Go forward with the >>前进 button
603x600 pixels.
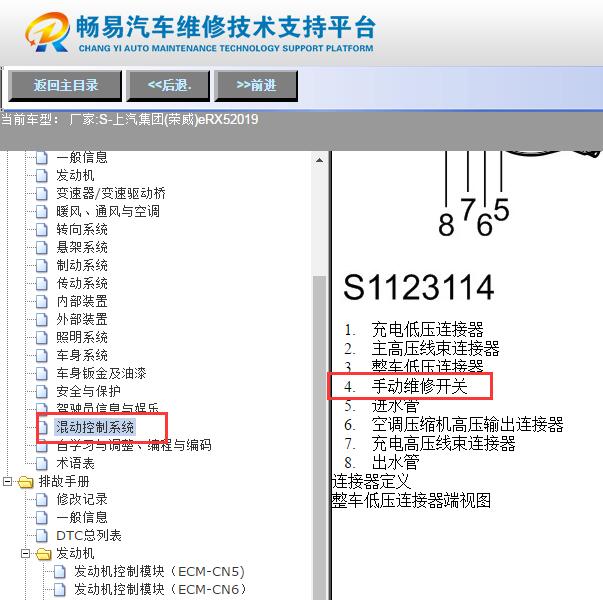coord(256,85)
